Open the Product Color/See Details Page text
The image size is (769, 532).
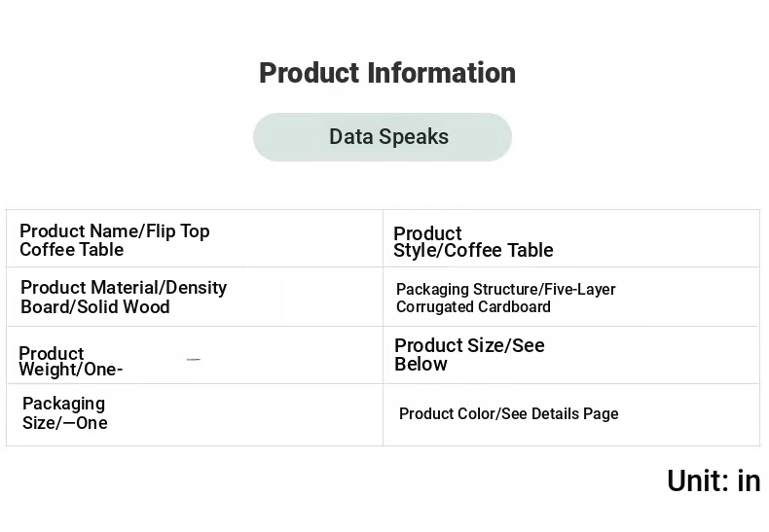[508, 414]
